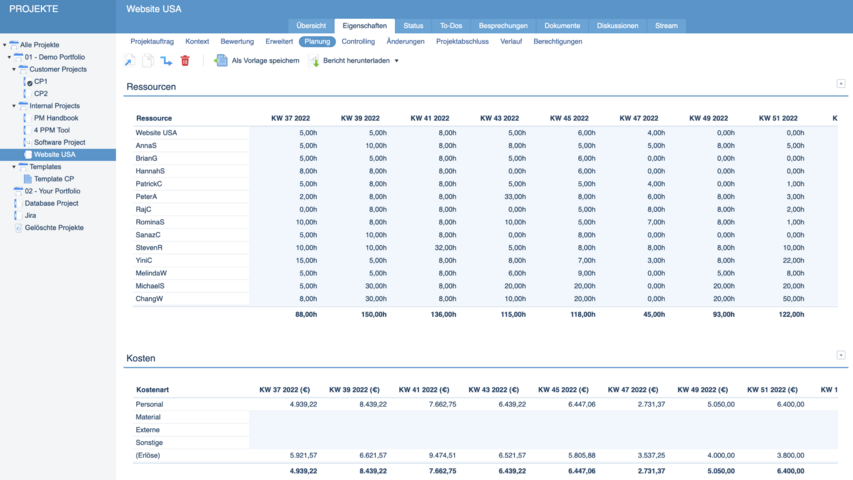Viewport: 853px width, 480px height.
Task: Collapse the Templates tree node
Action: pyautogui.click(x=14, y=167)
